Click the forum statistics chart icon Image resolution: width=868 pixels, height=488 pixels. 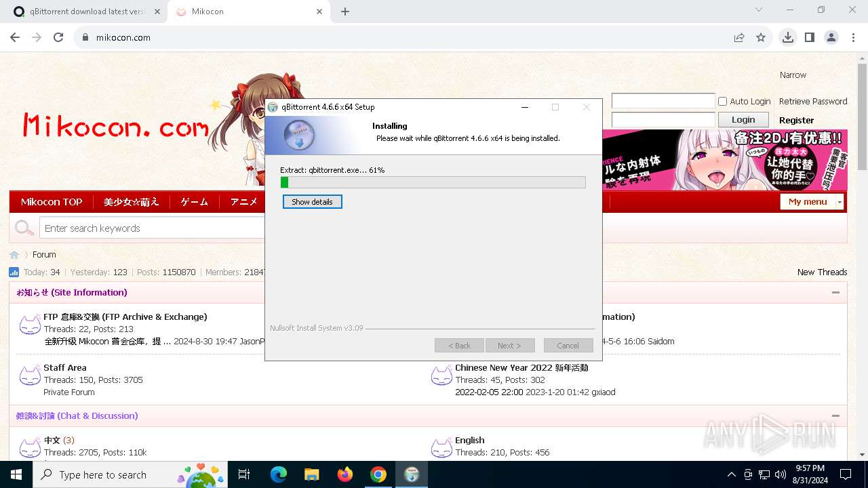click(14, 272)
